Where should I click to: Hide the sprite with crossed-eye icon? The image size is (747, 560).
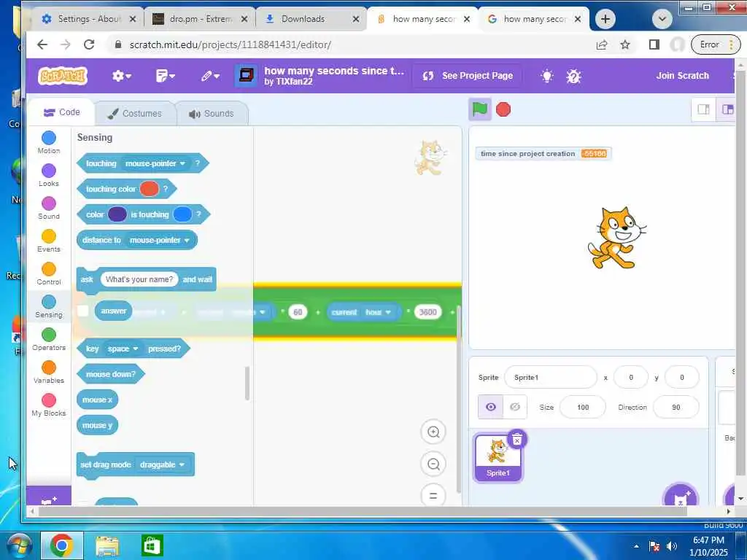coord(515,407)
